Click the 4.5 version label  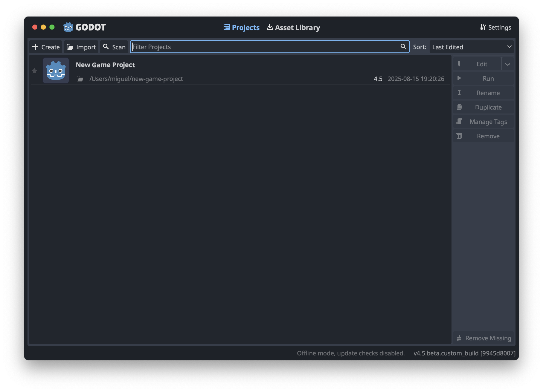378,79
